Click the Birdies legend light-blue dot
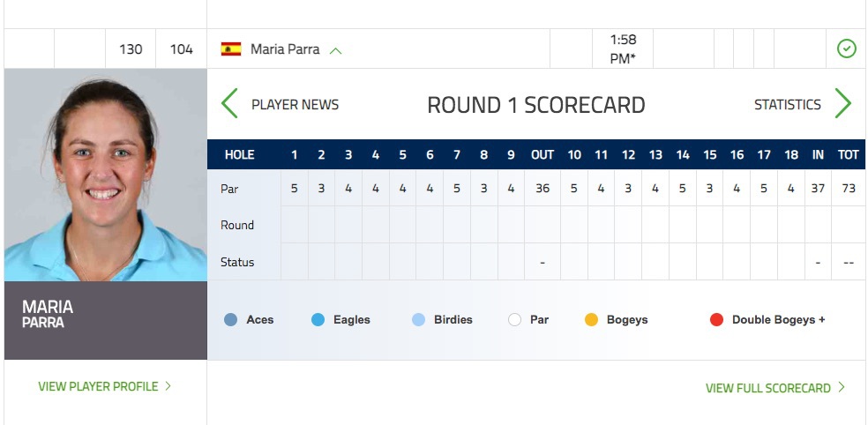The height and width of the screenshot is (425, 868). coord(419,320)
